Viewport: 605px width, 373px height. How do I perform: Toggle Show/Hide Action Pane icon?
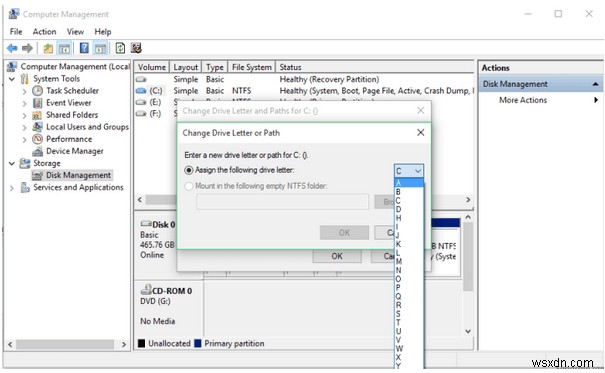point(100,48)
